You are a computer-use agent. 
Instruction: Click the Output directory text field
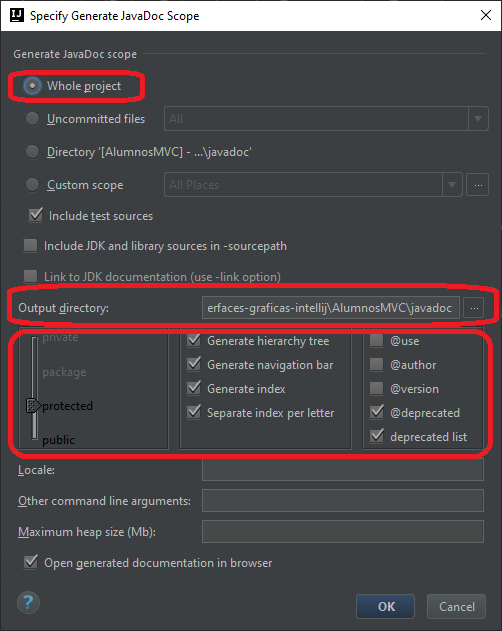[331, 308]
